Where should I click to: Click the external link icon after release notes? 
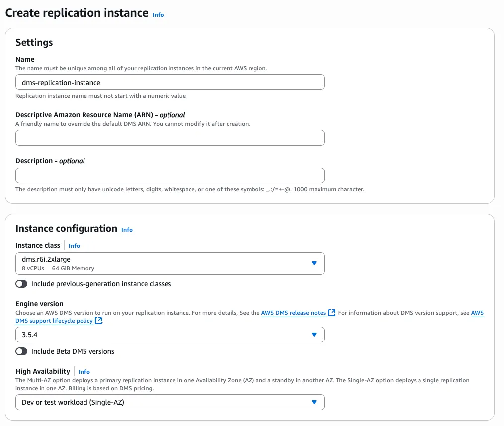coord(332,313)
